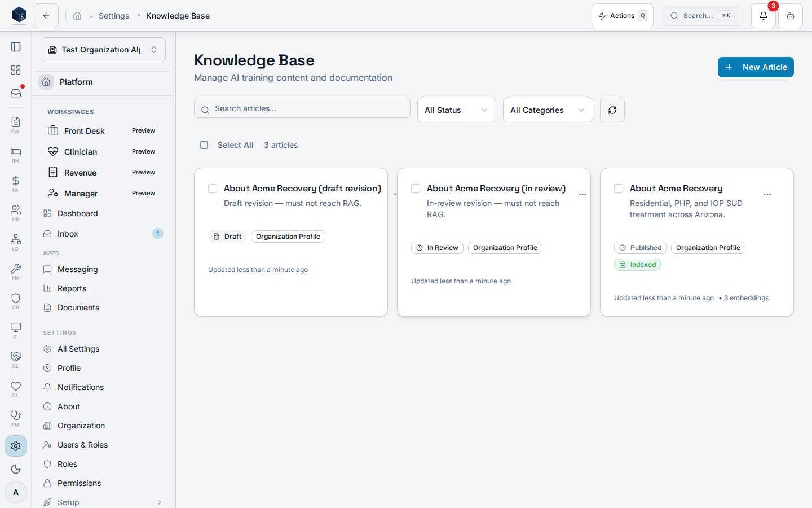Open the HR people icon in rail
Screen dimensions: 812x508
tap(16, 212)
